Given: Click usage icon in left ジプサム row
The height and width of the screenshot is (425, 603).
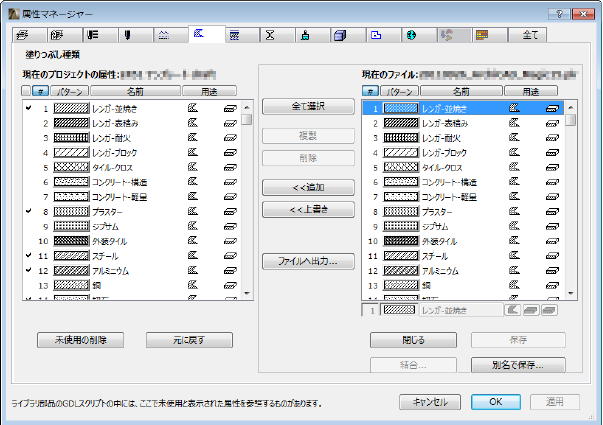Looking at the screenshot, I should (x=230, y=227).
